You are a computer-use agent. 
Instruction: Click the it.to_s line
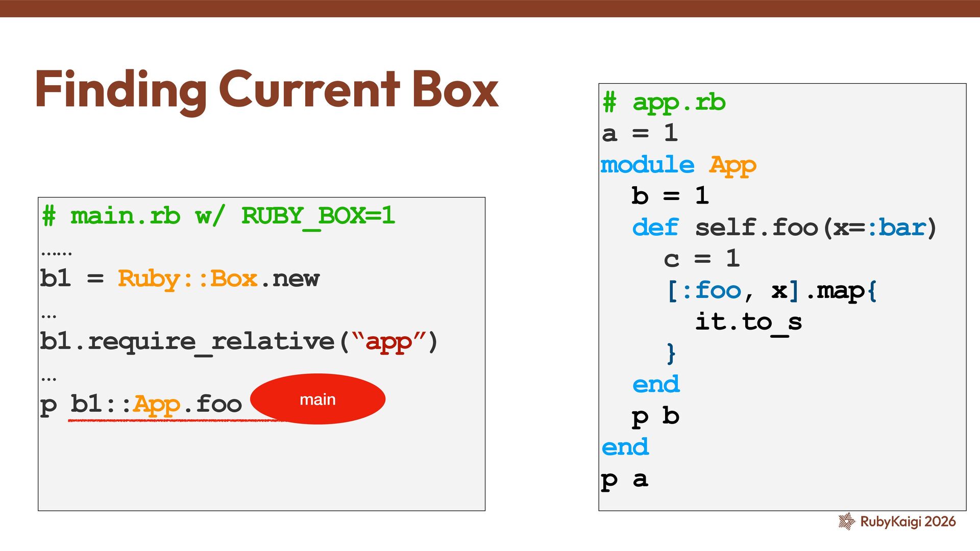pyautogui.click(x=748, y=322)
